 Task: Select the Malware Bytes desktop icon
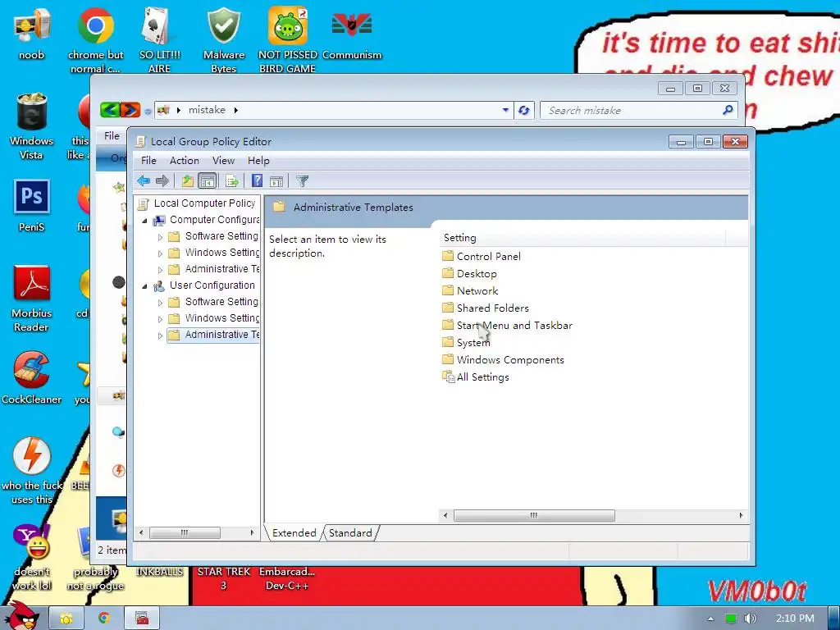click(x=224, y=41)
